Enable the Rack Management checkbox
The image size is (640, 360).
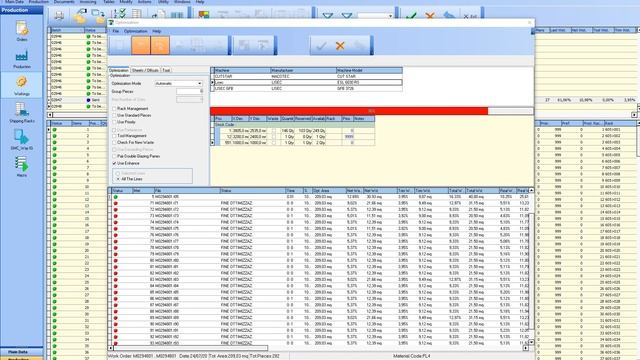pyautogui.click(x=114, y=109)
